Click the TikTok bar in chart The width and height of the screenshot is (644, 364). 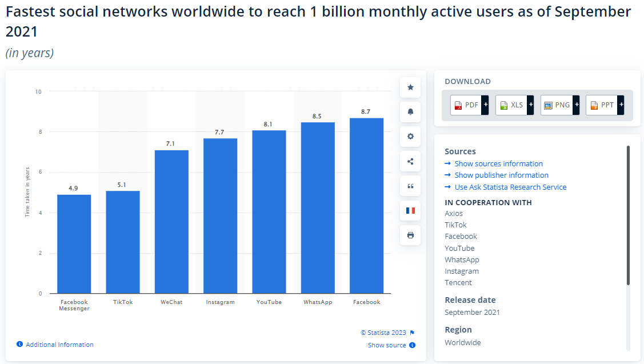click(123, 242)
